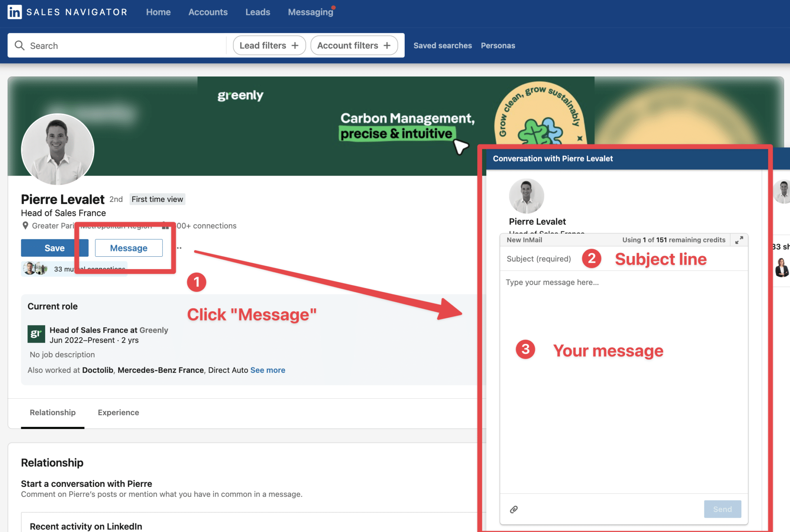790x532 pixels.
Task: Open the overflow menu next to Message
Action: 179,248
